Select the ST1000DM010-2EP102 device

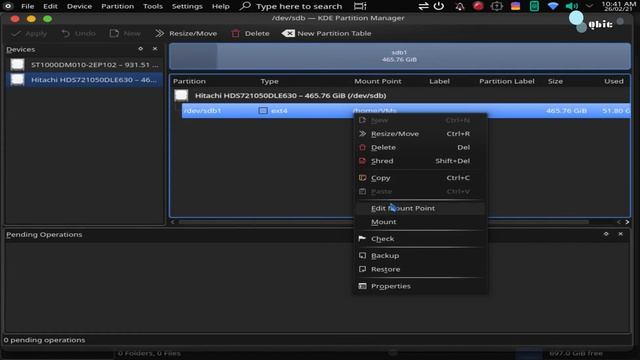[x=84, y=64]
